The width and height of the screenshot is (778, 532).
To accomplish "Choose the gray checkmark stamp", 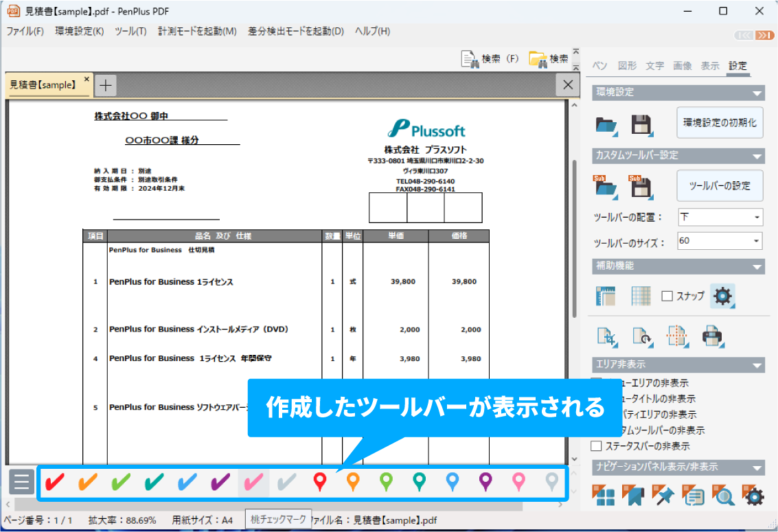I will (x=287, y=481).
